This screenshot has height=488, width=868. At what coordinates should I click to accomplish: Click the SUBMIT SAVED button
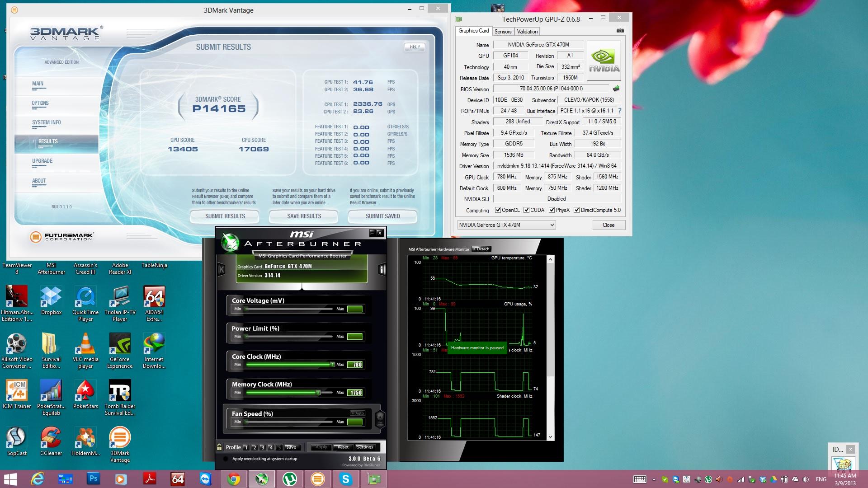coord(382,216)
